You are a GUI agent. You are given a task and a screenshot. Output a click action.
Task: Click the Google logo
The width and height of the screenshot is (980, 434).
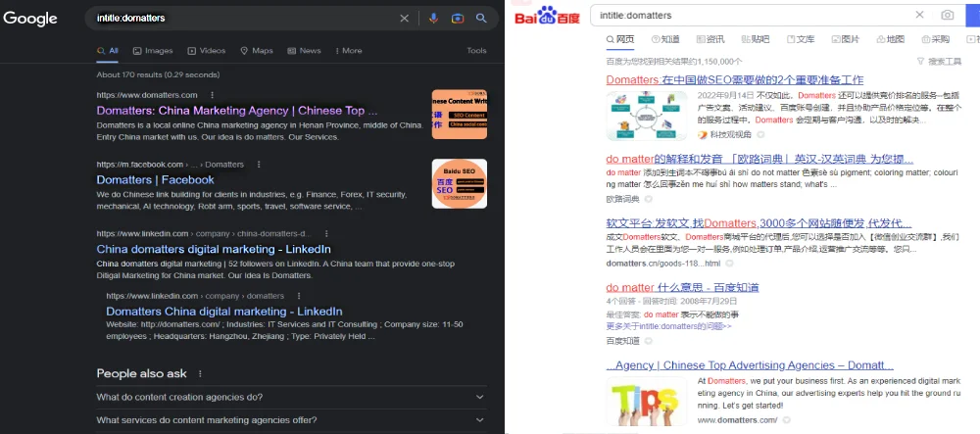click(30, 18)
